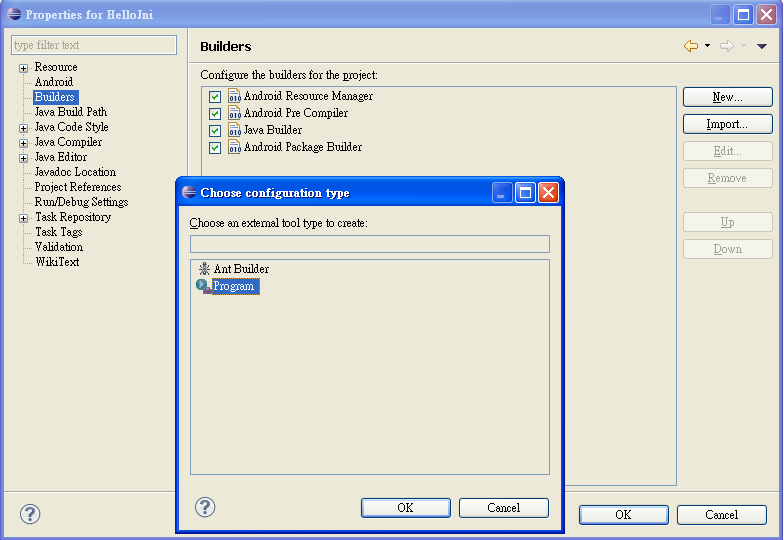
Task: Toggle the Java Builder checkbox
Action: [215, 130]
